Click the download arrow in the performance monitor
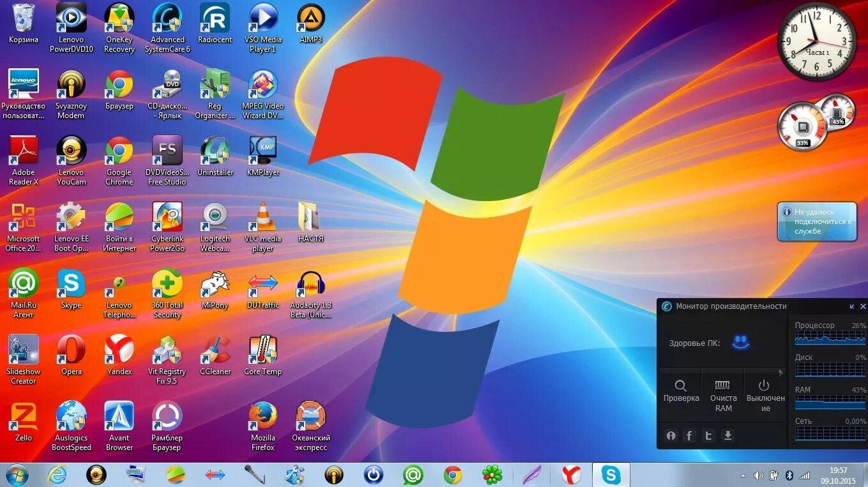This screenshot has height=487, width=868. click(x=727, y=436)
